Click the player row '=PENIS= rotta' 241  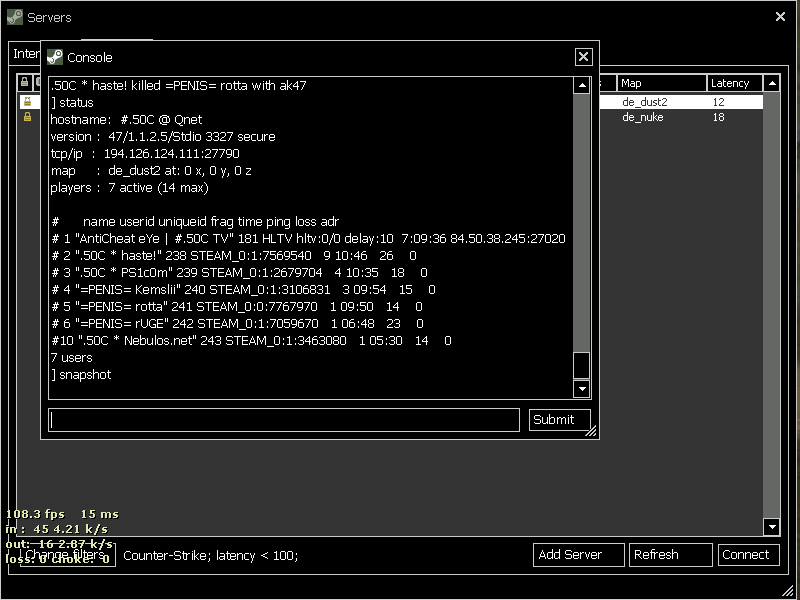[237, 306]
